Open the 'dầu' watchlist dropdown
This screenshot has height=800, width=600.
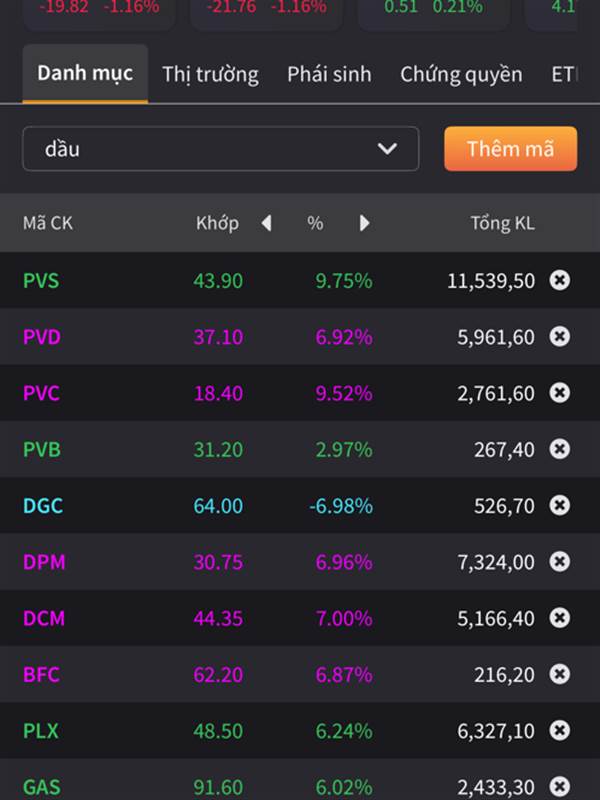(x=220, y=149)
